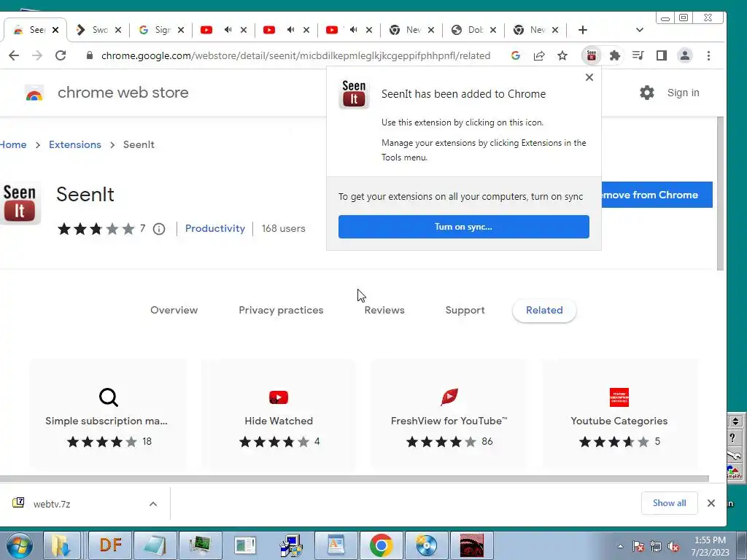Open the Hide Watched extension card
747x560 pixels.
click(278, 413)
